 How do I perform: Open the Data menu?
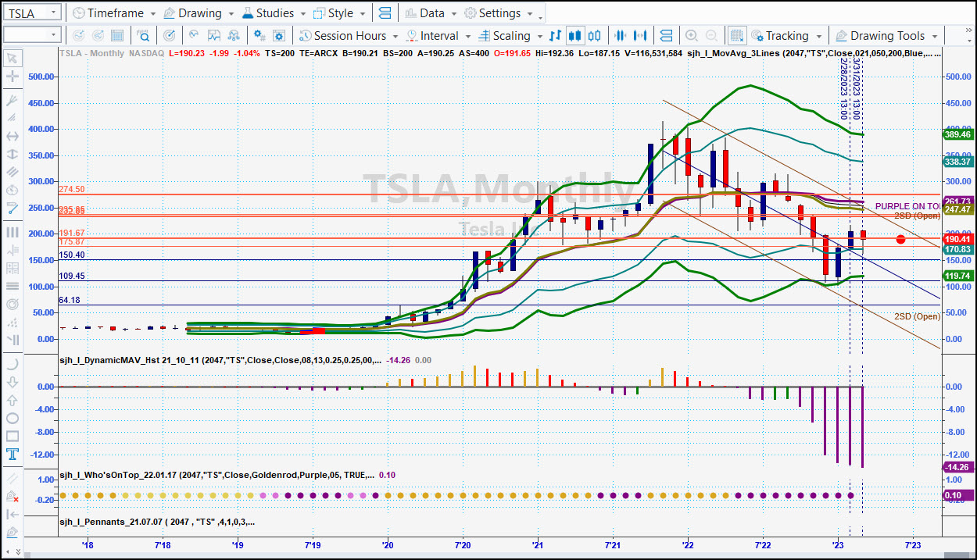tap(431, 13)
